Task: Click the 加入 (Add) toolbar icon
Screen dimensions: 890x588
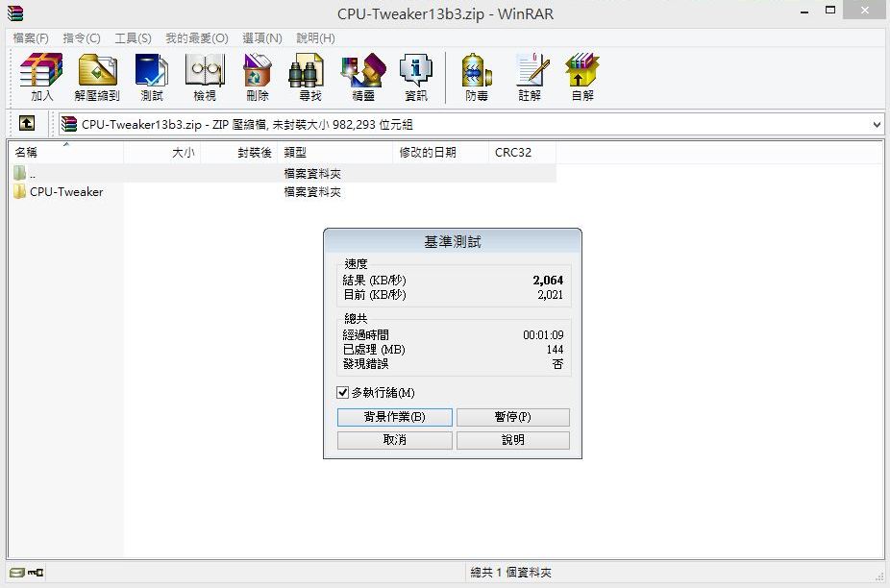Action: 41,77
